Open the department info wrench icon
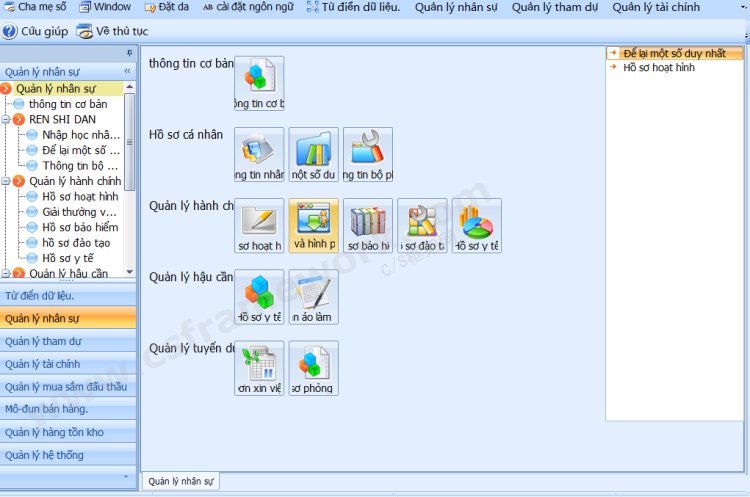The height and width of the screenshot is (497, 750). [368, 153]
